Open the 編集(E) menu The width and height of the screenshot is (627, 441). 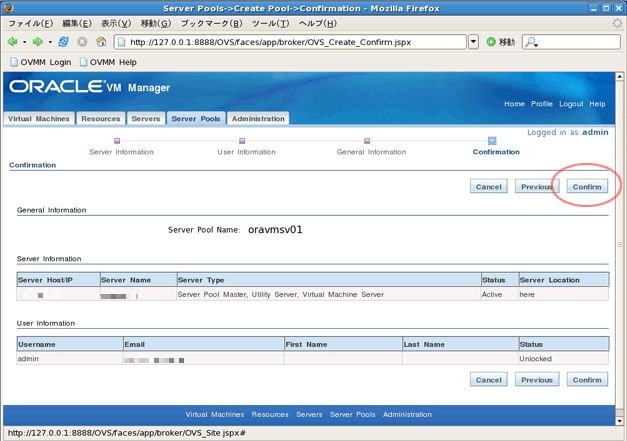(x=77, y=24)
